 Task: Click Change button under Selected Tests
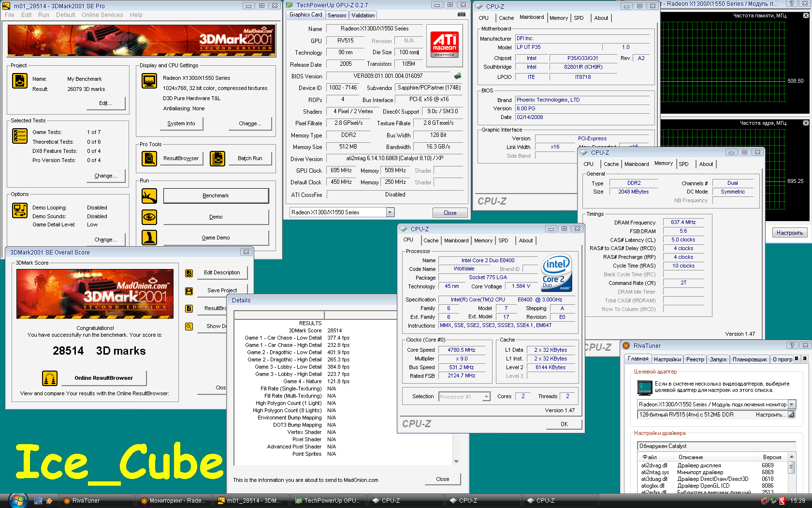(105, 176)
